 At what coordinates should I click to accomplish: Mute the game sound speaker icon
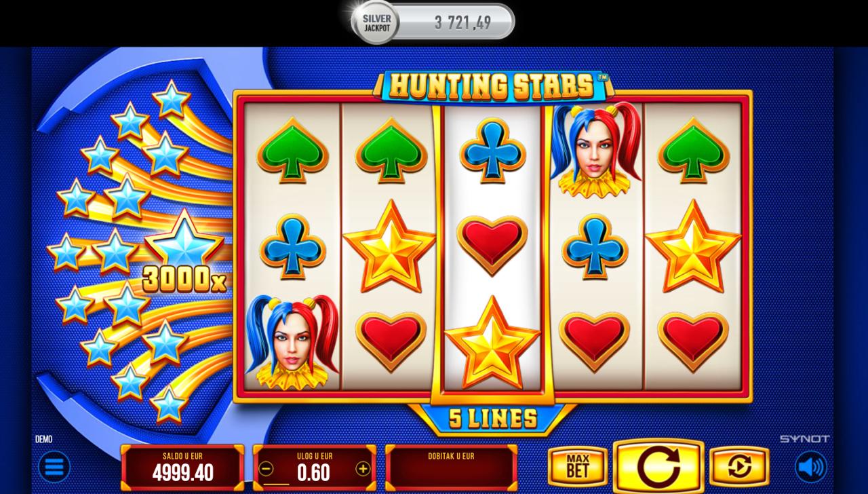pyautogui.click(x=811, y=467)
